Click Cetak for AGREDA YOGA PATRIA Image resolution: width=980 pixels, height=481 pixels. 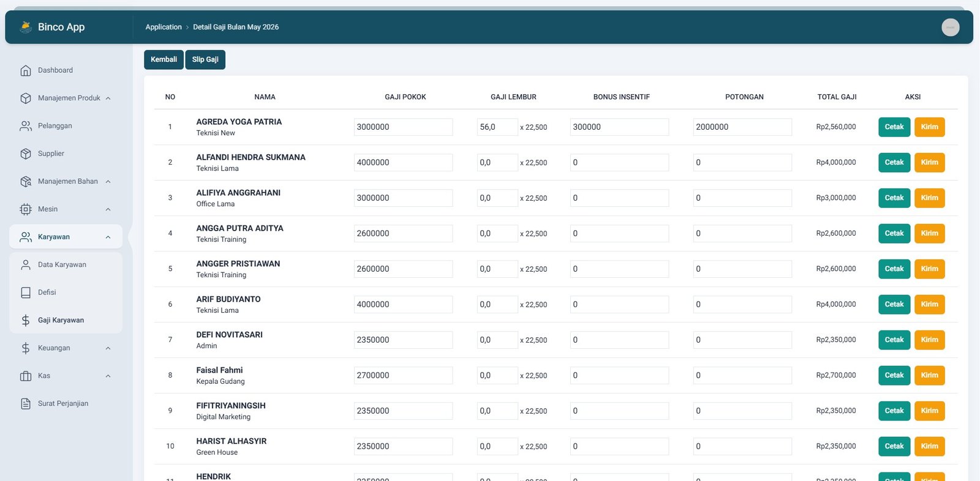point(894,127)
